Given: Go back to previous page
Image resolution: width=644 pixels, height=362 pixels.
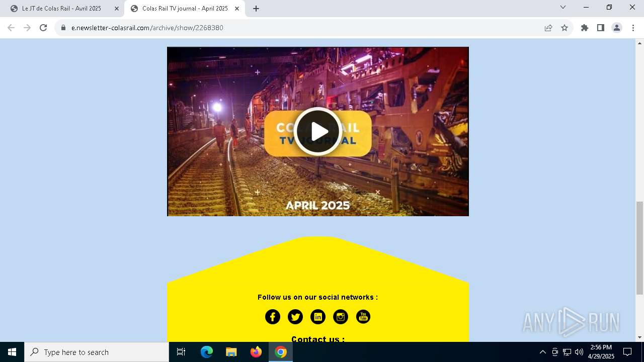Looking at the screenshot, I should 11,28.
